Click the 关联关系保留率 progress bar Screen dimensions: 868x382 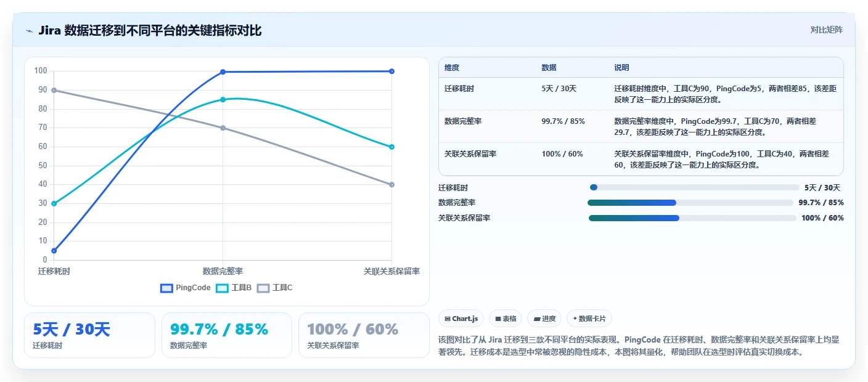pos(692,218)
